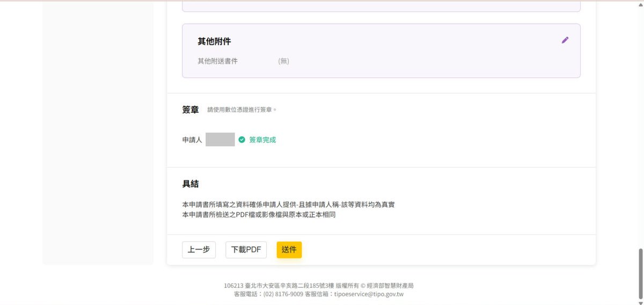Click the 申請人 label
The image size is (644, 305).
coord(192,140)
